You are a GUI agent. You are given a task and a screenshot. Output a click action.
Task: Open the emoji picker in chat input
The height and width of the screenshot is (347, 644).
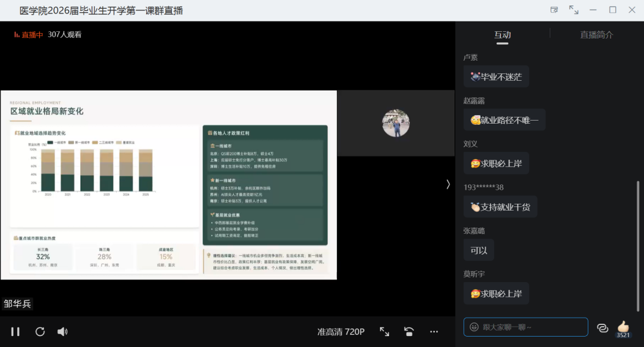click(474, 327)
